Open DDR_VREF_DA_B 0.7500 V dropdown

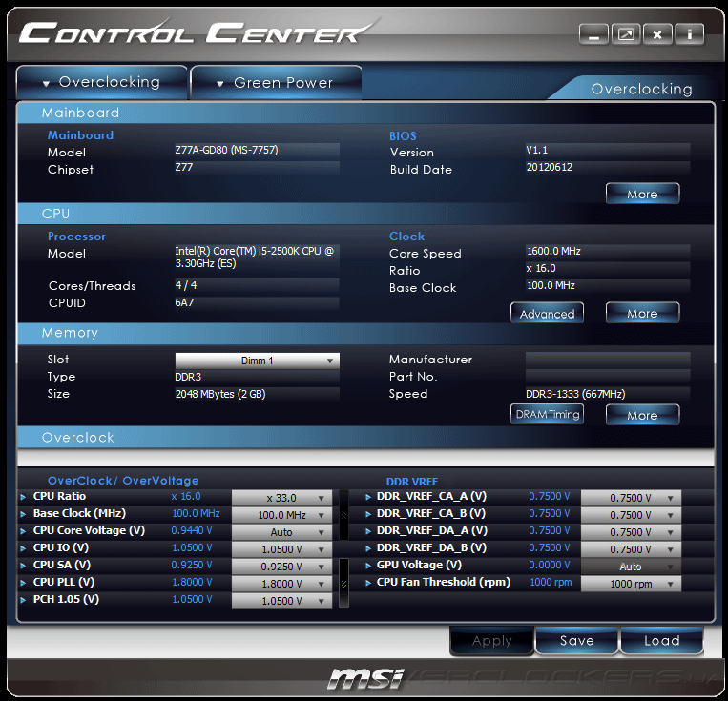[631, 549]
